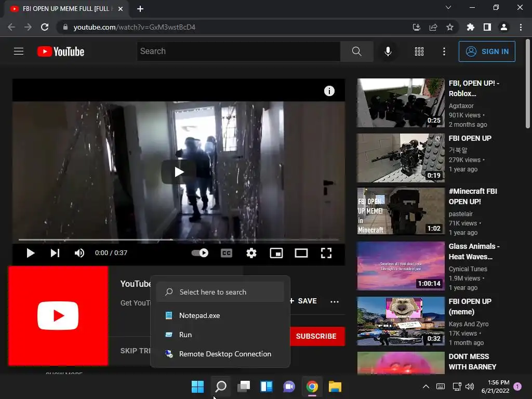This screenshot has height=399, width=532.
Task: Open taskbar clock showing 1:56 PM
Action: pyautogui.click(x=496, y=387)
